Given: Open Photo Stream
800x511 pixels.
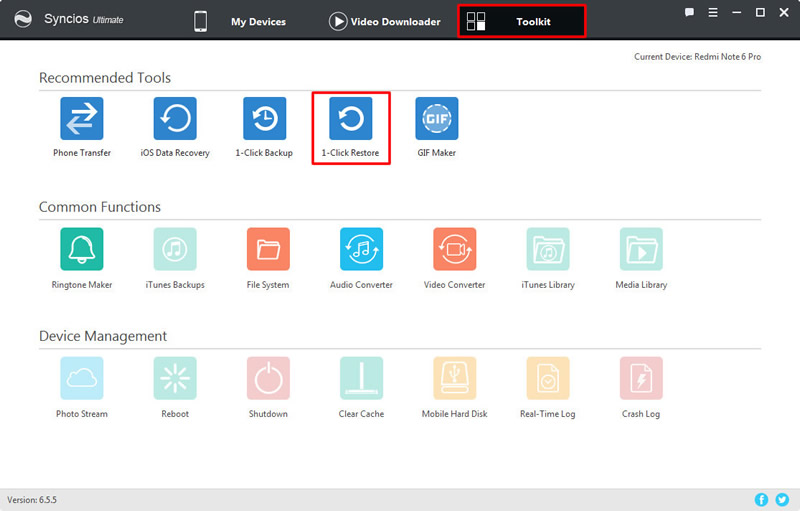Looking at the screenshot, I should click(x=82, y=378).
